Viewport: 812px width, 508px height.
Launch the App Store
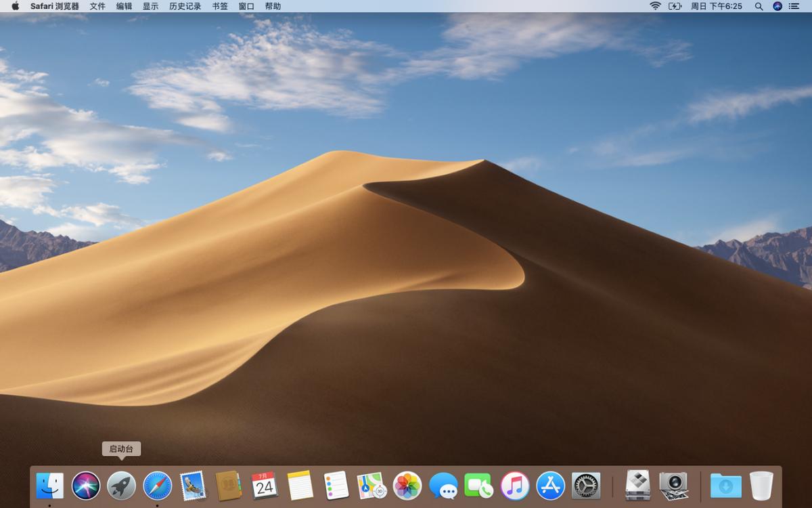click(551, 486)
